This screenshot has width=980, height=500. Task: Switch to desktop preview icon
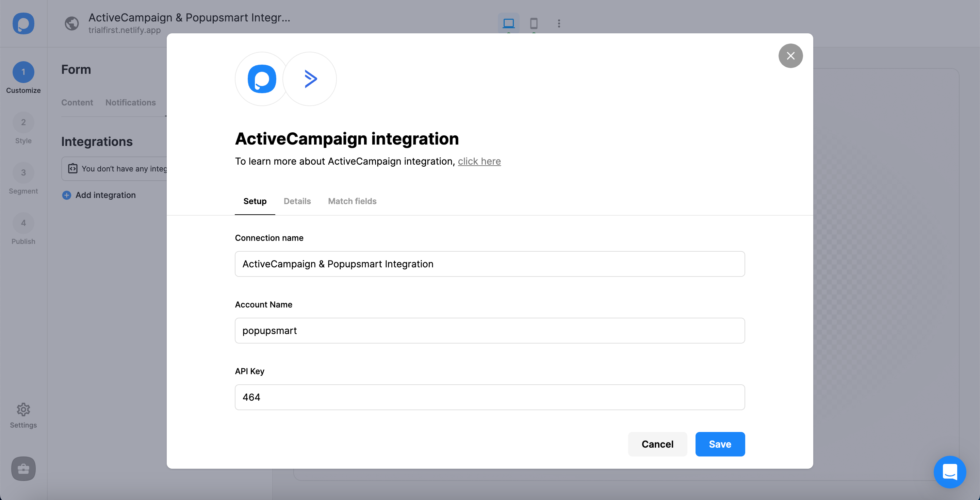coord(508,23)
